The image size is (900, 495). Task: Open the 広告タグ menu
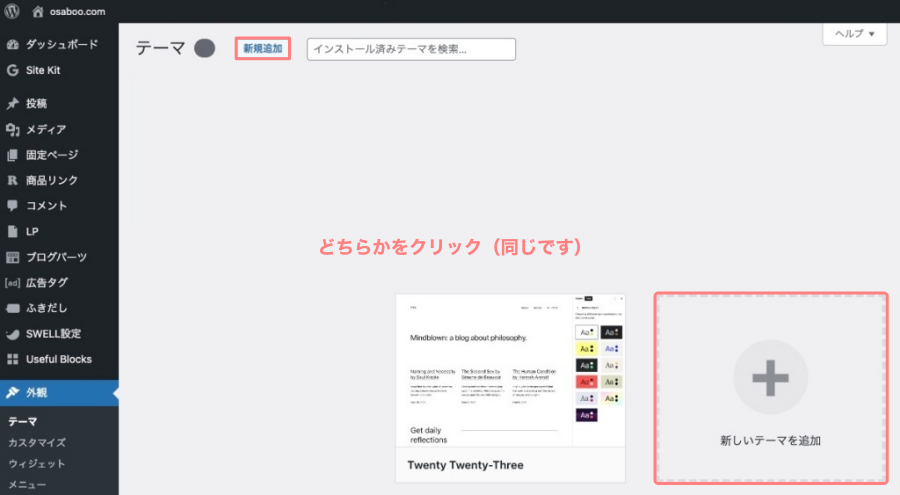(47, 283)
